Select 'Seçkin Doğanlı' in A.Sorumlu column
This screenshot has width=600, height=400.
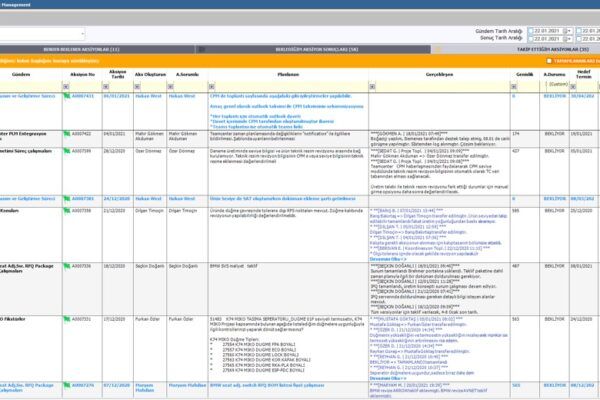(x=183, y=266)
